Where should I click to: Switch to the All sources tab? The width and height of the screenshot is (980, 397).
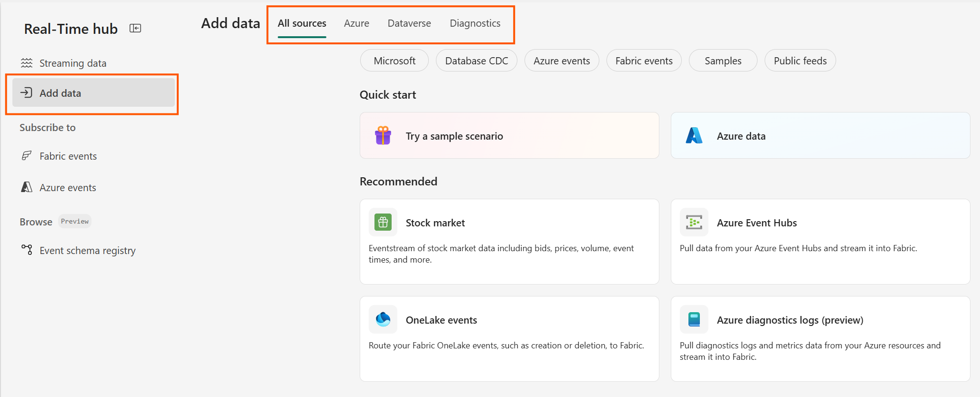pyautogui.click(x=302, y=23)
